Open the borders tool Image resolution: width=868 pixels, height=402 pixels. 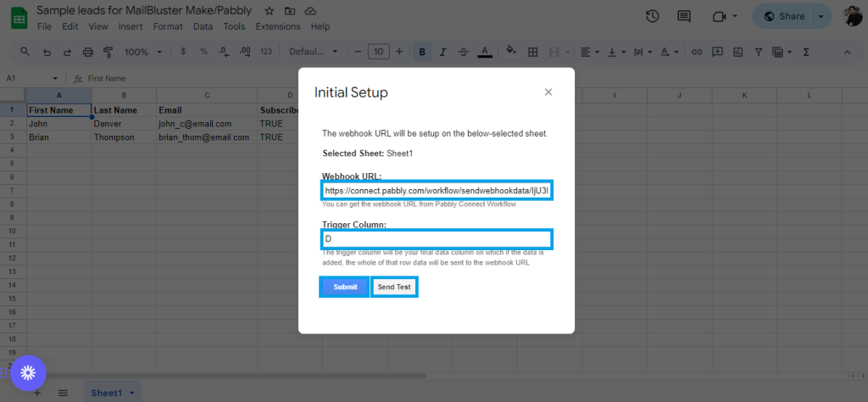pyautogui.click(x=533, y=52)
